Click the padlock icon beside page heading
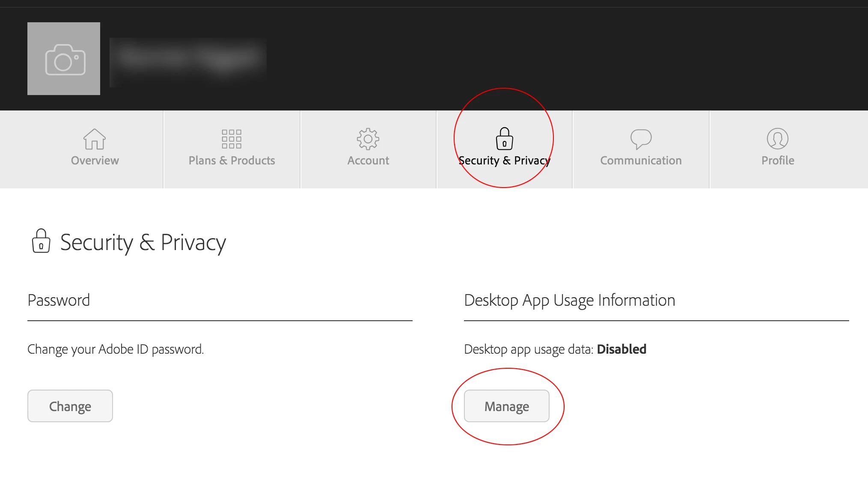 pyautogui.click(x=41, y=241)
